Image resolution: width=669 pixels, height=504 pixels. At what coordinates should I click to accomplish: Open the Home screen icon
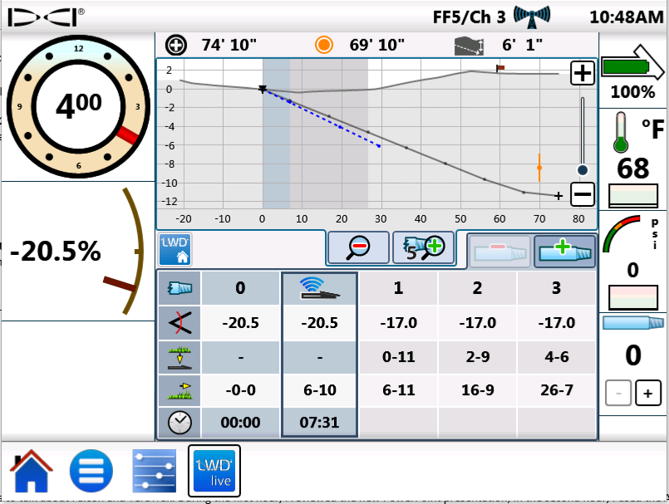pos(31,471)
